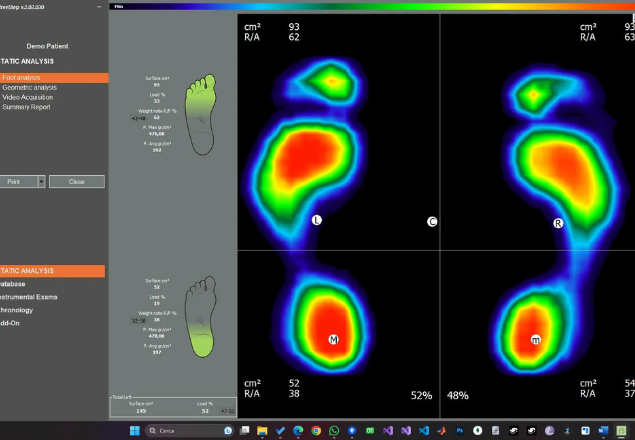Click the R marker on right forefoot
The height and width of the screenshot is (440, 635).
559,223
